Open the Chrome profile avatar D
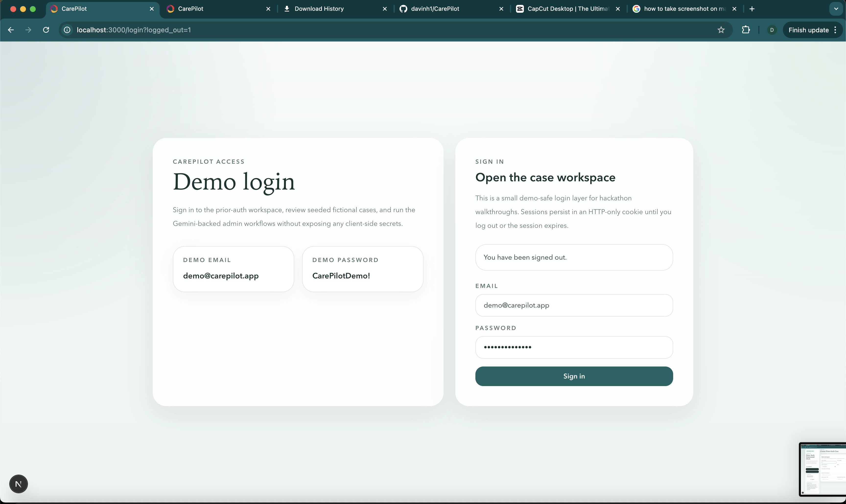Viewport: 846px width, 504px height. (x=772, y=30)
